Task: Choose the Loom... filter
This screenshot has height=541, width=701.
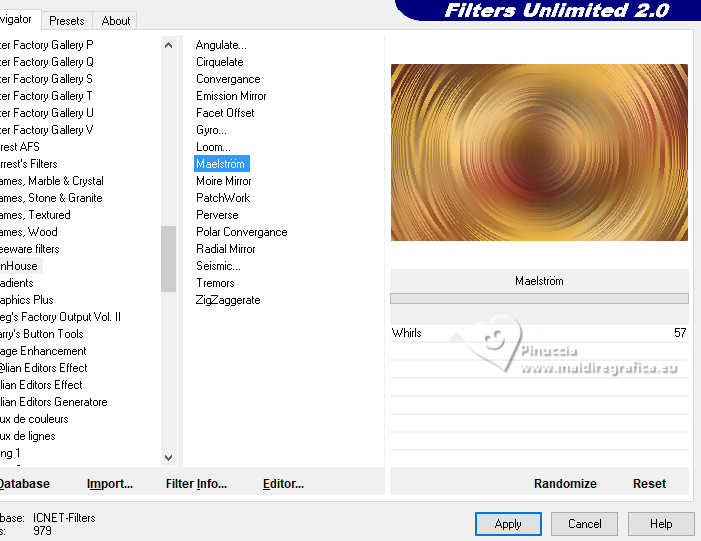Action: 213,147
